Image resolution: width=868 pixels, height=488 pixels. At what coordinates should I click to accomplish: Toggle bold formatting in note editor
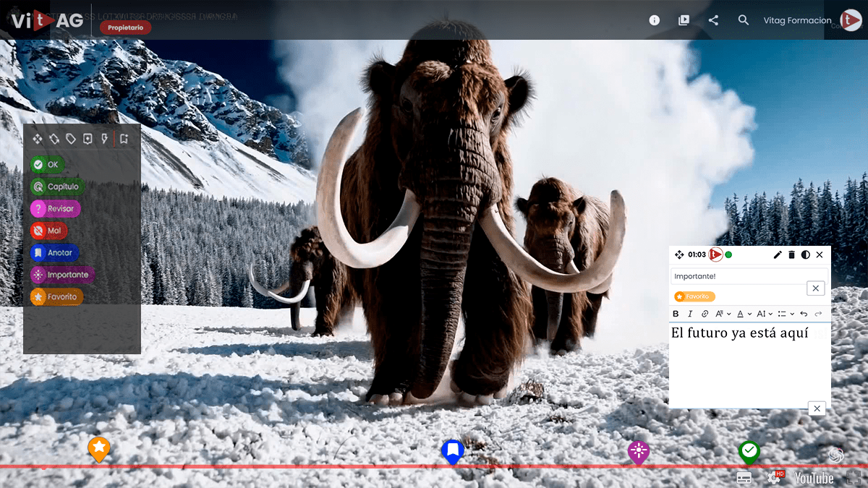coord(676,314)
